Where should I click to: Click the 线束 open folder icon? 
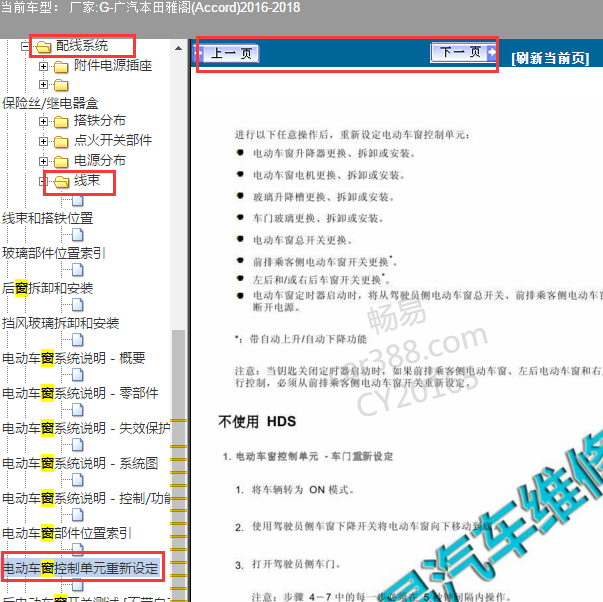click(62, 182)
